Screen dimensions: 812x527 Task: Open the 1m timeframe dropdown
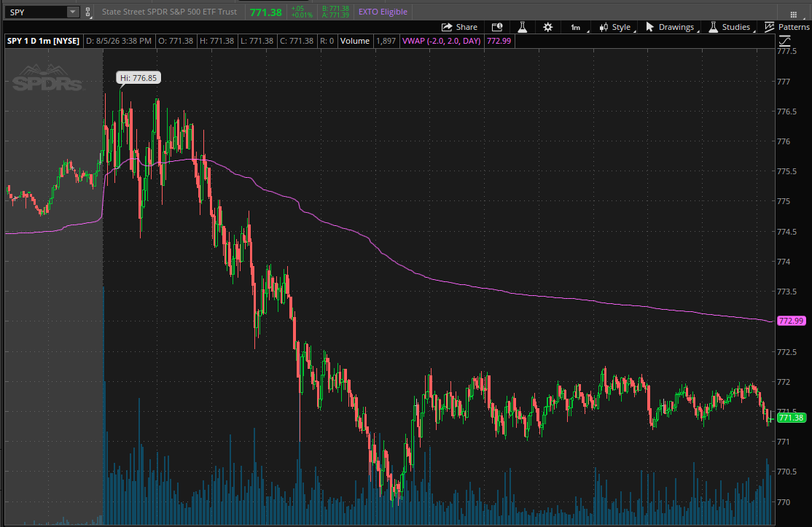coord(577,27)
